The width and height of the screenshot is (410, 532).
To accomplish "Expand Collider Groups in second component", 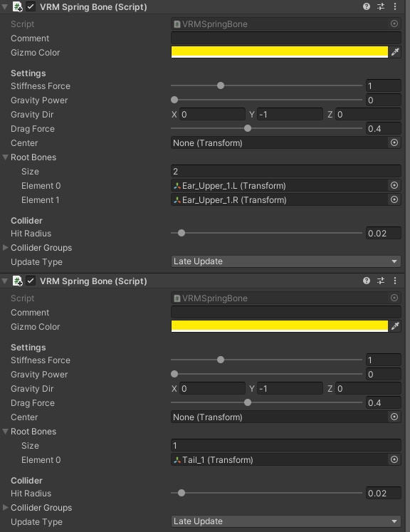I will click(5, 508).
